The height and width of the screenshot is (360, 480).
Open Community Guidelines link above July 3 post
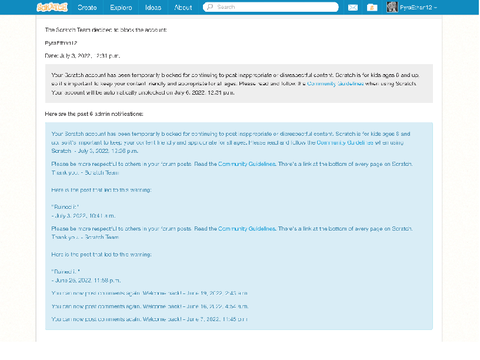point(247,164)
